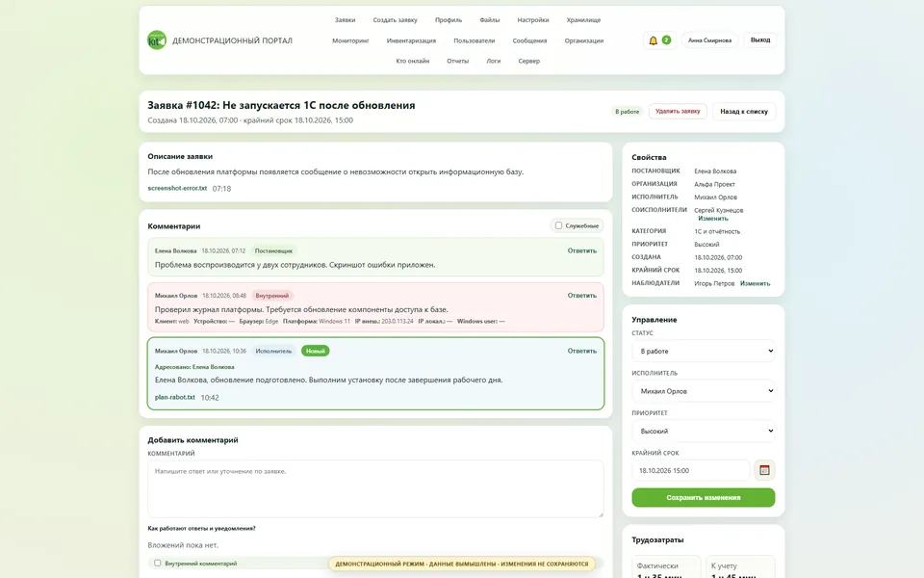Image resolution: width=924 pixels, height=578 pixels.
Task: Click Изменить next to Наблюдатели
Action: point(755,283)
